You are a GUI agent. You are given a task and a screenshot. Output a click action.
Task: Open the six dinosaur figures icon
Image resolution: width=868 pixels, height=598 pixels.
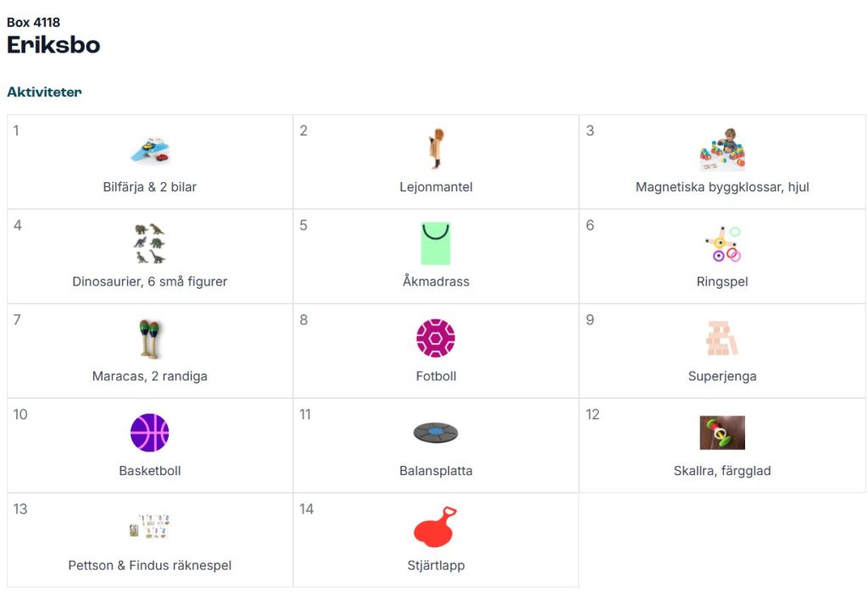[x=150, y=244]
